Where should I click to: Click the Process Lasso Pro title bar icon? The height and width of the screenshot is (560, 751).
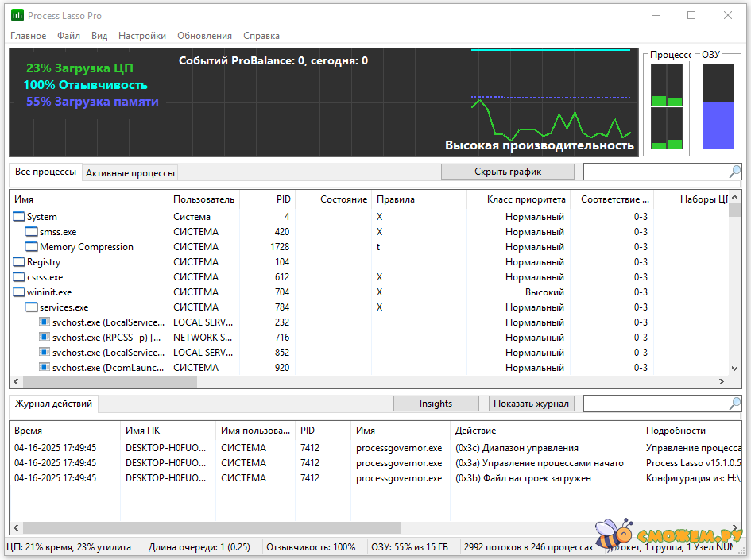17,15
